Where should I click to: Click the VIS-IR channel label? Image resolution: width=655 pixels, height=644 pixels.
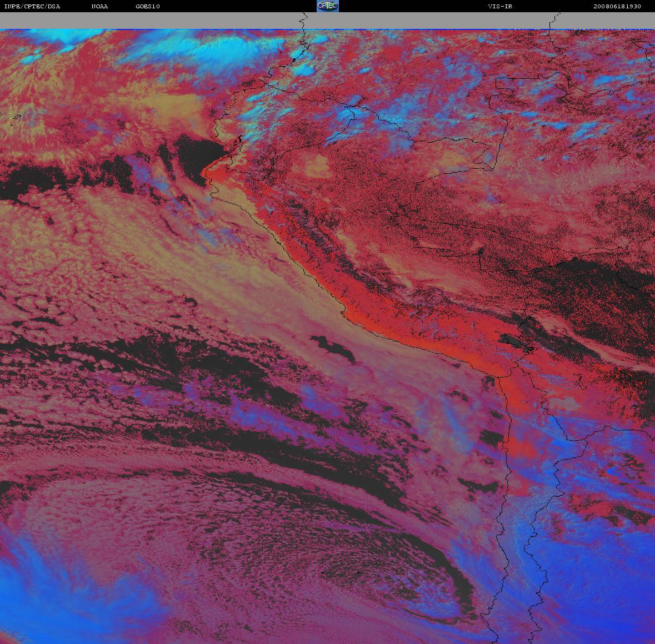click(500, 6)
